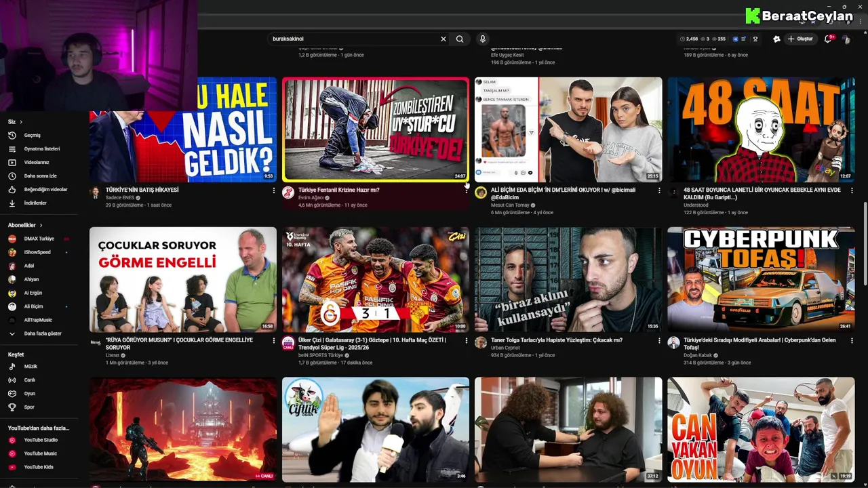Play the 48 SAAT thumbnail video
The height and width of the screenshot is (488, 868).
761,129
